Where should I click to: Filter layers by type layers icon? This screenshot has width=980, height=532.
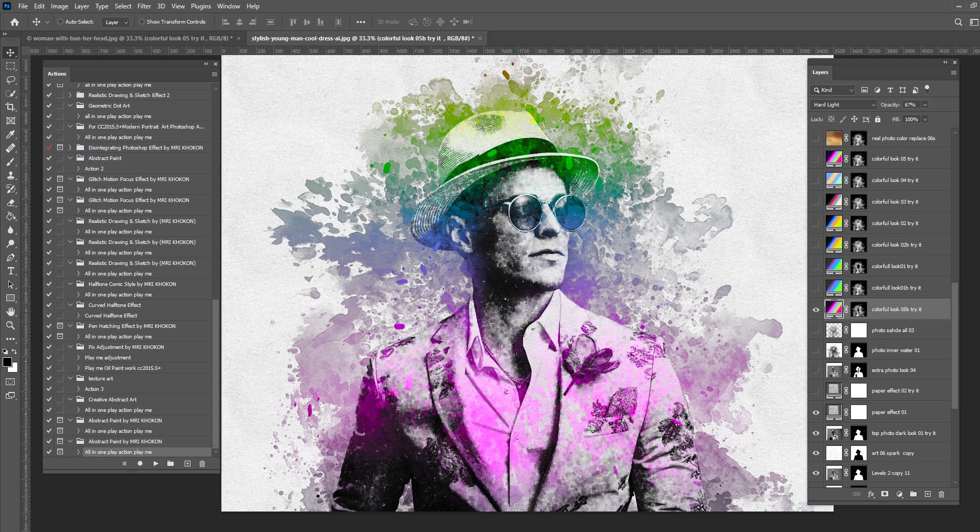coord(890,90)
